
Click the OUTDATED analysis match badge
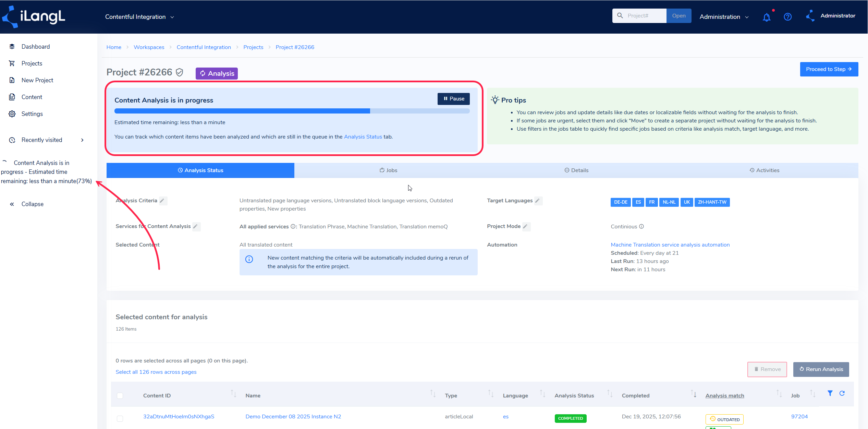[724, 419]
